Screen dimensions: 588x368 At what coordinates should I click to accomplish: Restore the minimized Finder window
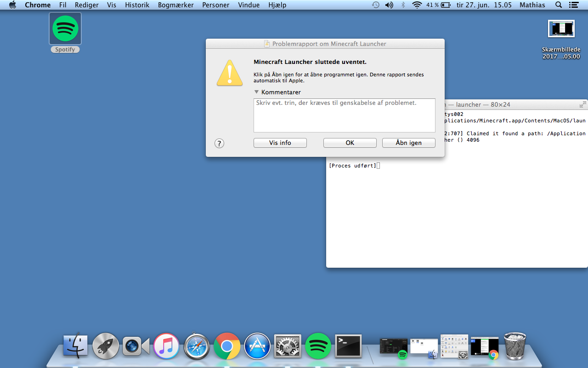[424, 347]
